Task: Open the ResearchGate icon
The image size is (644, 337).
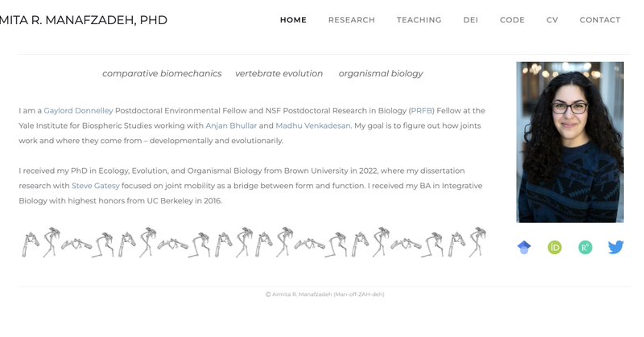Action: tap(585, 248)
